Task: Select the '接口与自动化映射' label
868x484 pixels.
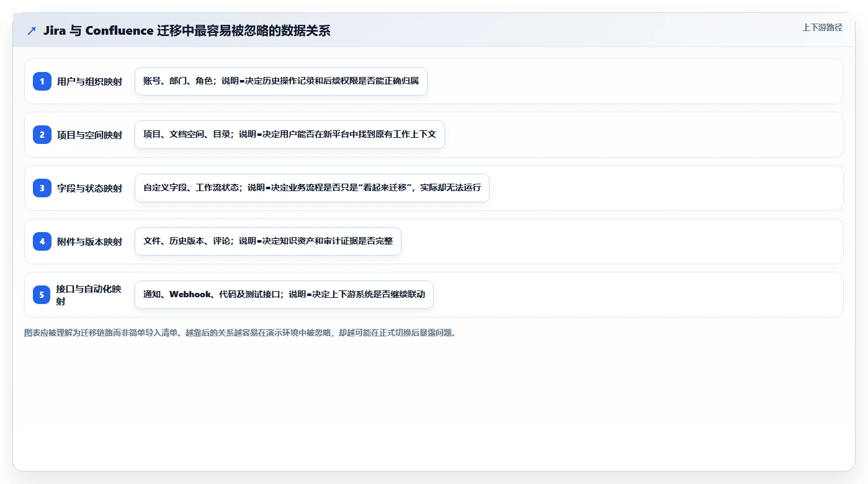Action: 89,295
